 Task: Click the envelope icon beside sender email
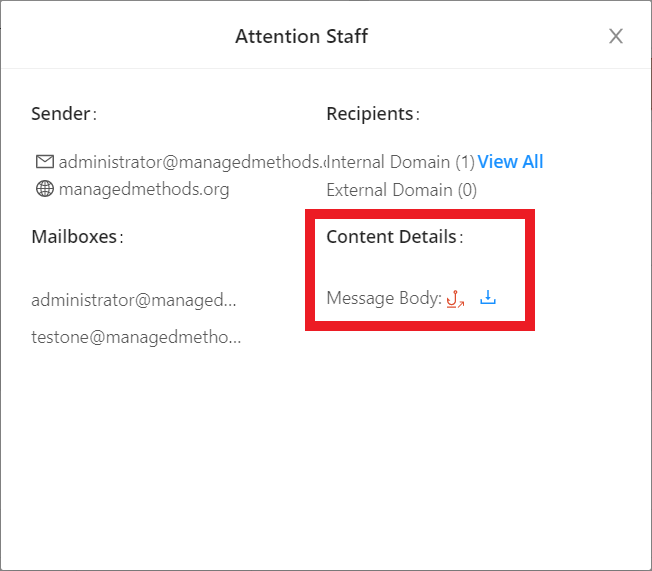tap(44, 162)
